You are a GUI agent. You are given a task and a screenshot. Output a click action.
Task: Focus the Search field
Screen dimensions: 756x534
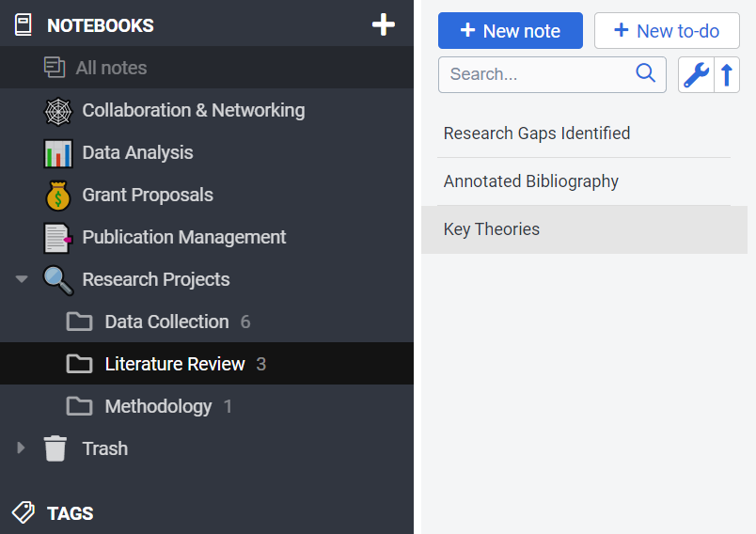538,74
